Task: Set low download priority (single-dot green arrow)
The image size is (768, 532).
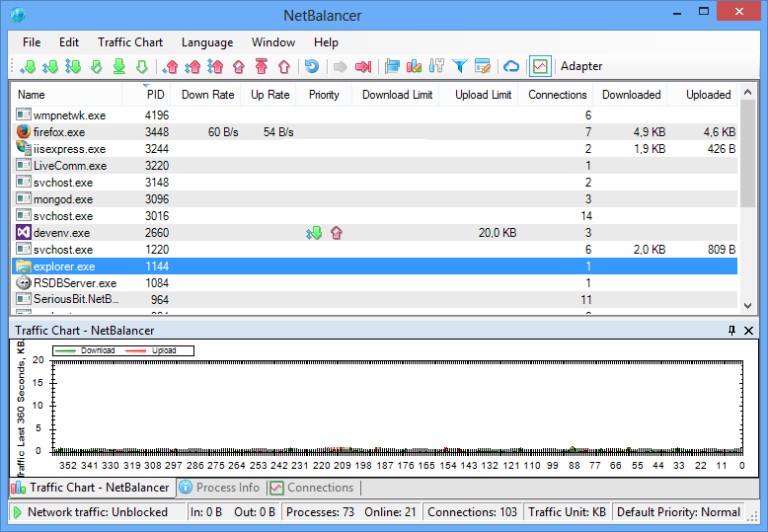Action: click(x=28, y=66)
